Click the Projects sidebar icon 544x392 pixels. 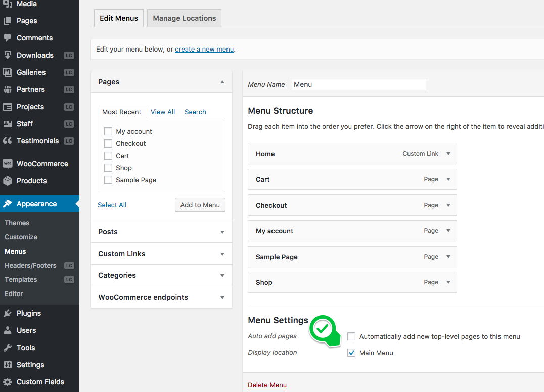[8, 107]
